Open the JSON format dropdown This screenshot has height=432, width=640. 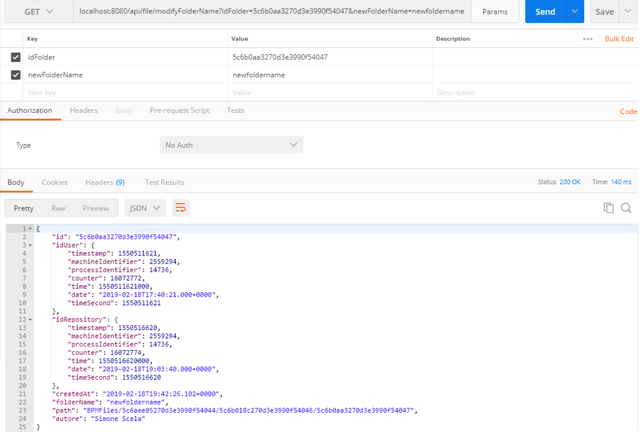coord(145,208)
